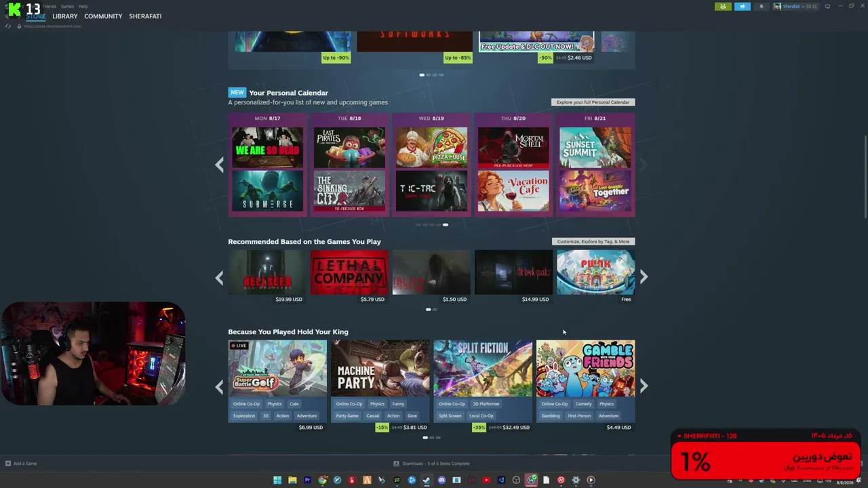
Task: Go to next recommended games page
Action: pyautogui.click(x=644, y=277)
